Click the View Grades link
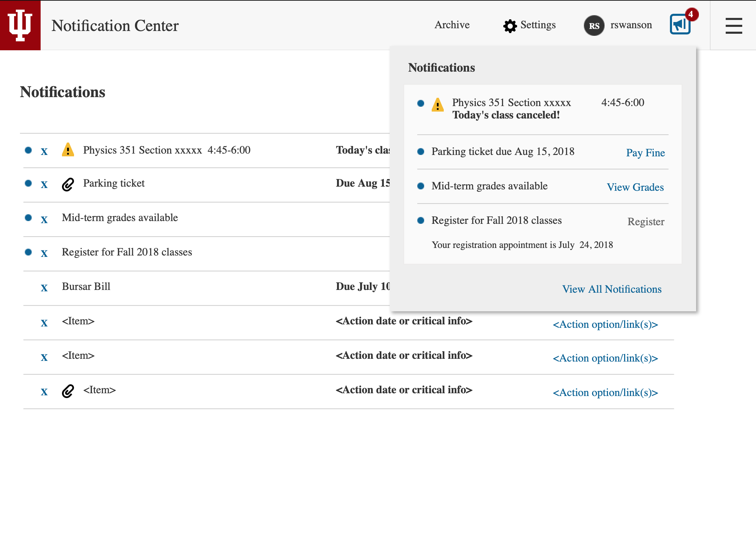This screenshot has height=542, width=756. [x=635, y=187]
